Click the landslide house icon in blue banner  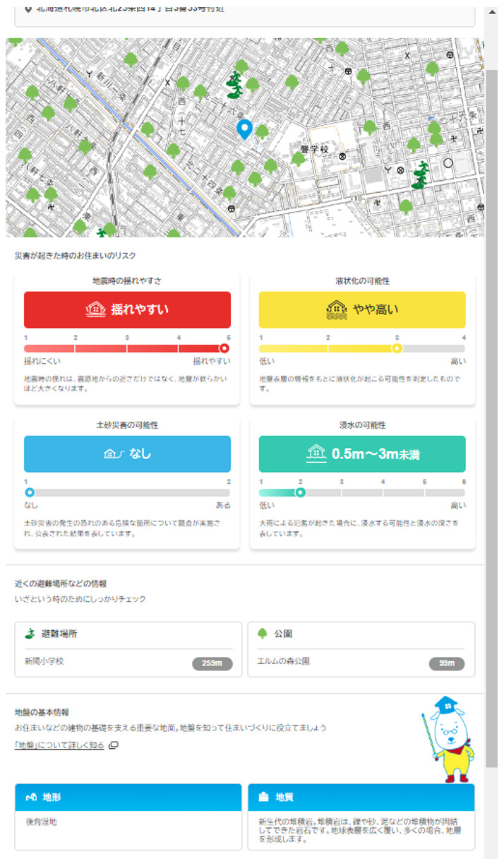(x=113, y=454)
